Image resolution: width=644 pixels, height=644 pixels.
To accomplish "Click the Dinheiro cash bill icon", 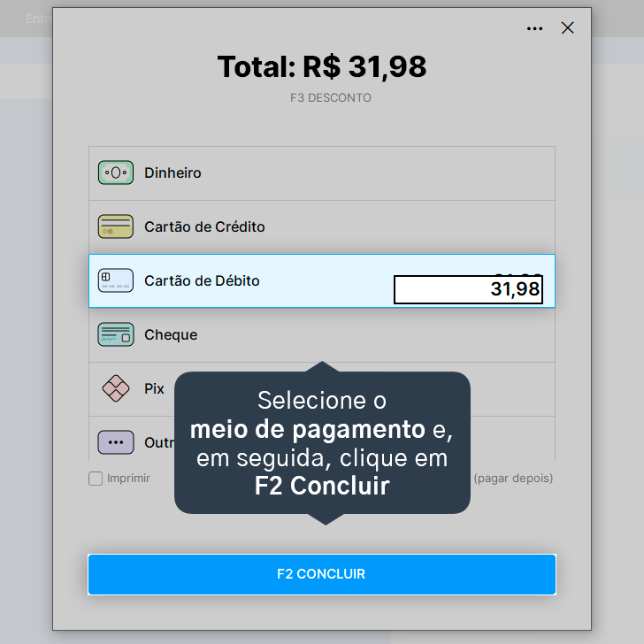I will (115, 172).
